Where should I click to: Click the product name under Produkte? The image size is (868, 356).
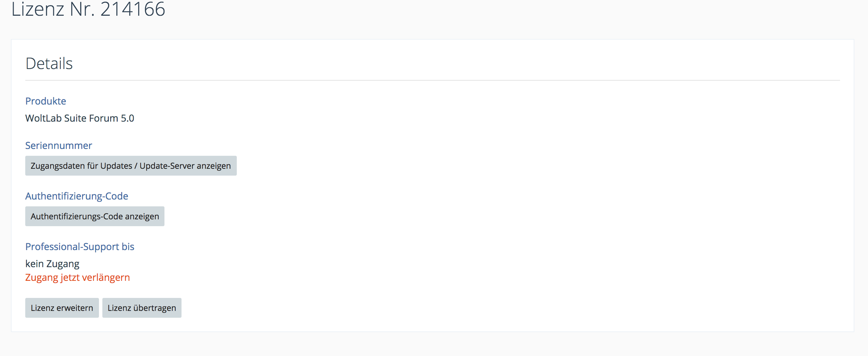tap(79, 118)
